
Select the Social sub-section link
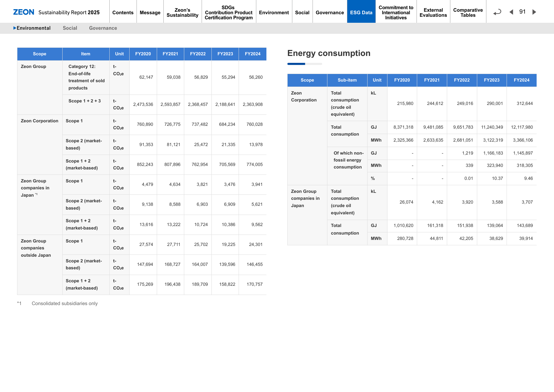(x=70, y=28)
